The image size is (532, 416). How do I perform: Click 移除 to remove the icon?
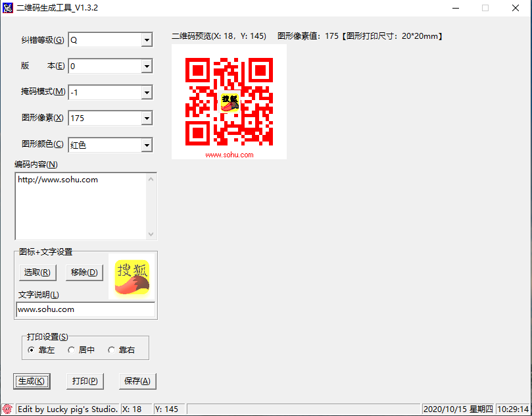point(84,273)
